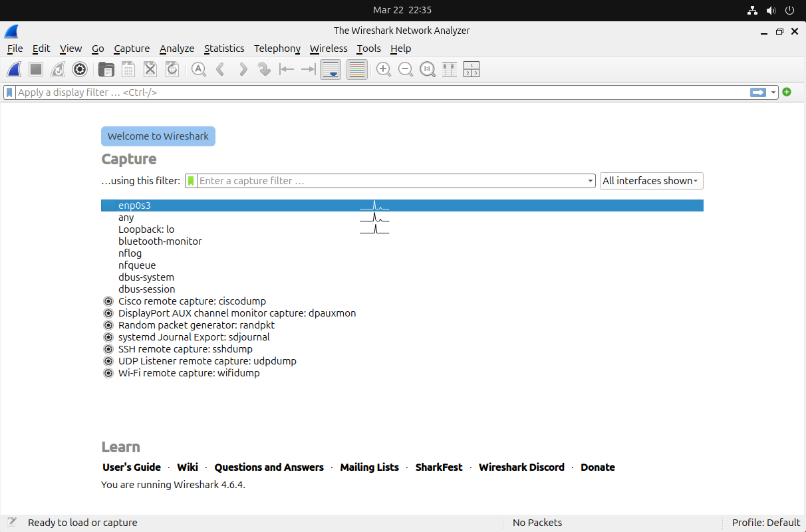The height and width of the screenshot is (532, 806).
Task: Go back with the left chevron icon
Action: (220, 69)
